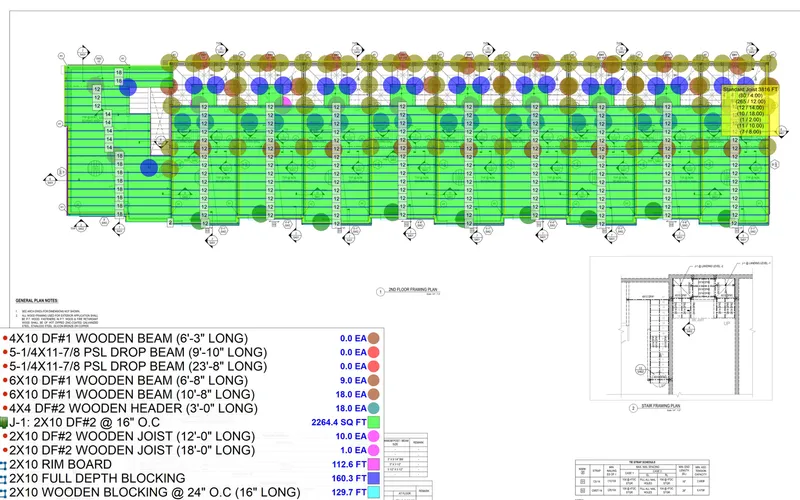Select 2X10 WOODEN BLOCKING @ 24" O.C (16" LONG) row
The width and height of the screenshot is (800, 500).
(x=191, y=492)
